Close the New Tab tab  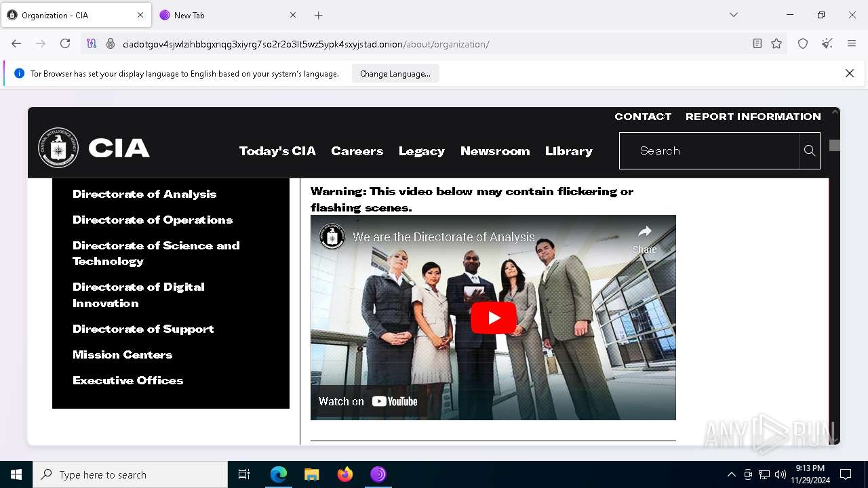(x=293, y=15)
